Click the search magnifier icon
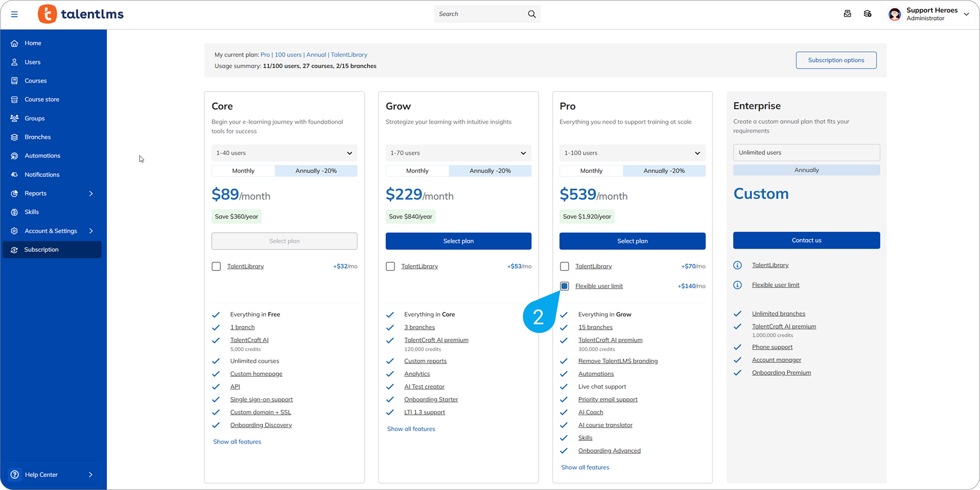The height and width of the screenshot is (490, 980). (x=532, y=14)
